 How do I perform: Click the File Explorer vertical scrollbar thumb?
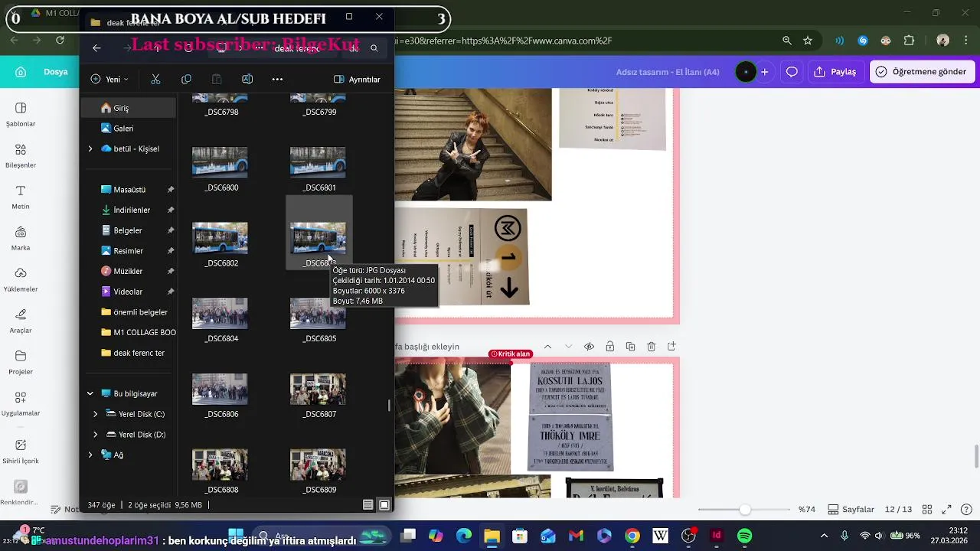(390, 405)
